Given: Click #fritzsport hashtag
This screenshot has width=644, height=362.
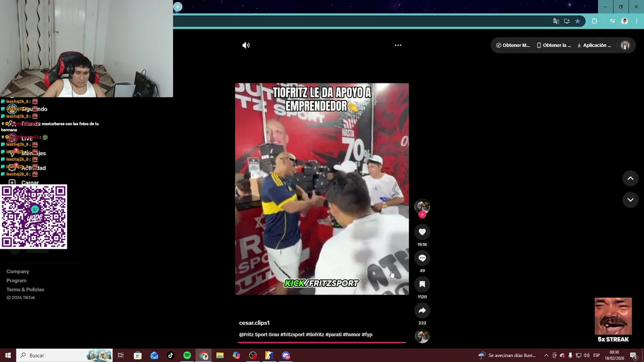Looking at the screenshot, I should tap(292, 334).
